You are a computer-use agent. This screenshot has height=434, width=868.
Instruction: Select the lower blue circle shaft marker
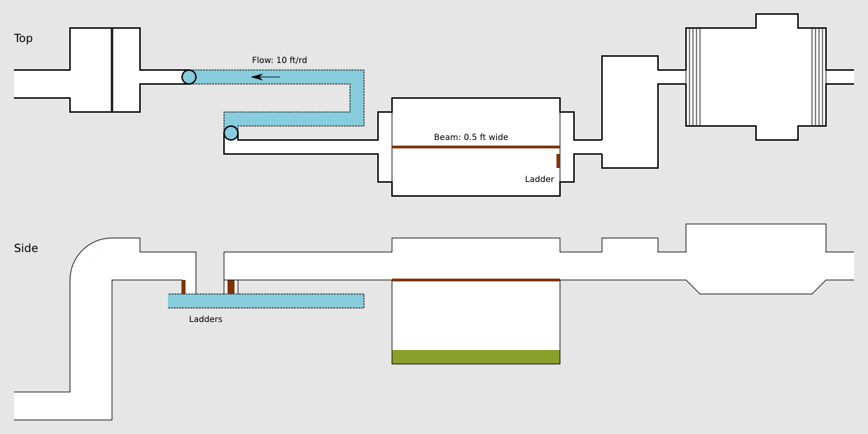[231, 133]
